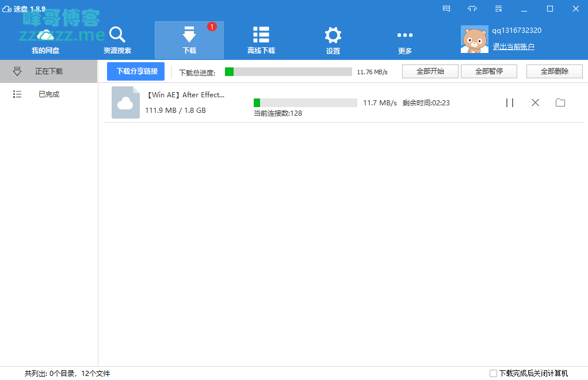Pause the After Effects download

[x=510, y=102]
